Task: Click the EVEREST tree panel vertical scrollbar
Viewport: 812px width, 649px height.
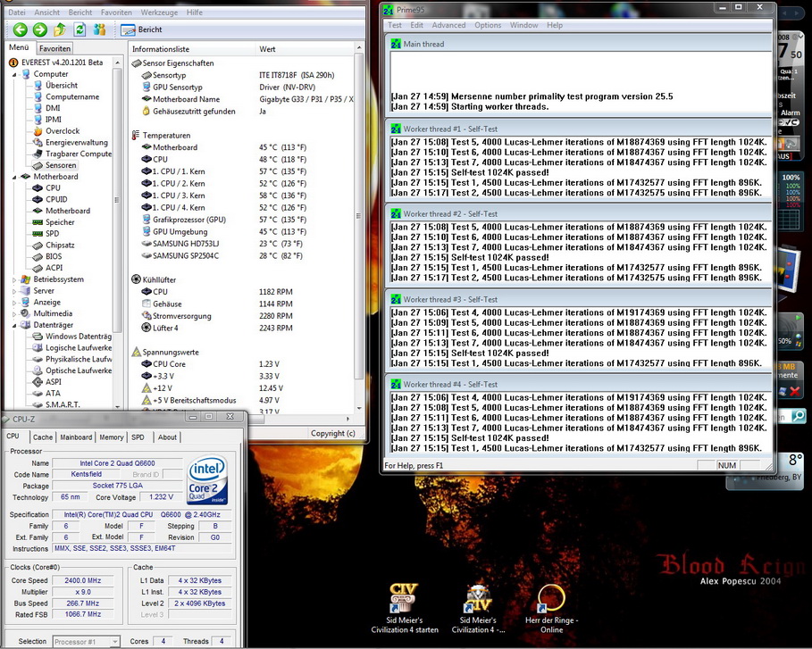Action: [117, 233]
